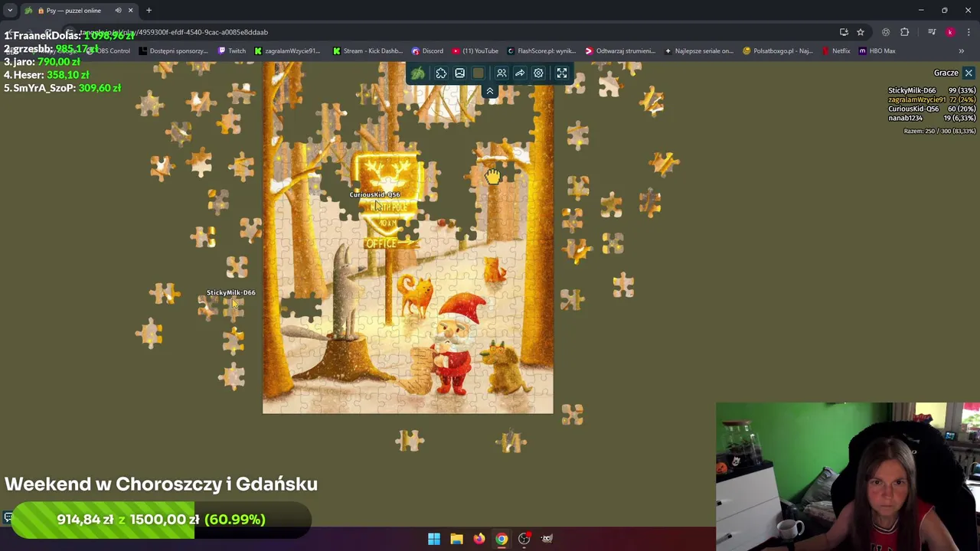Select player StickyMilk-D66 in Gracze list
Viewport: 980px width, 551px height.
932,90
